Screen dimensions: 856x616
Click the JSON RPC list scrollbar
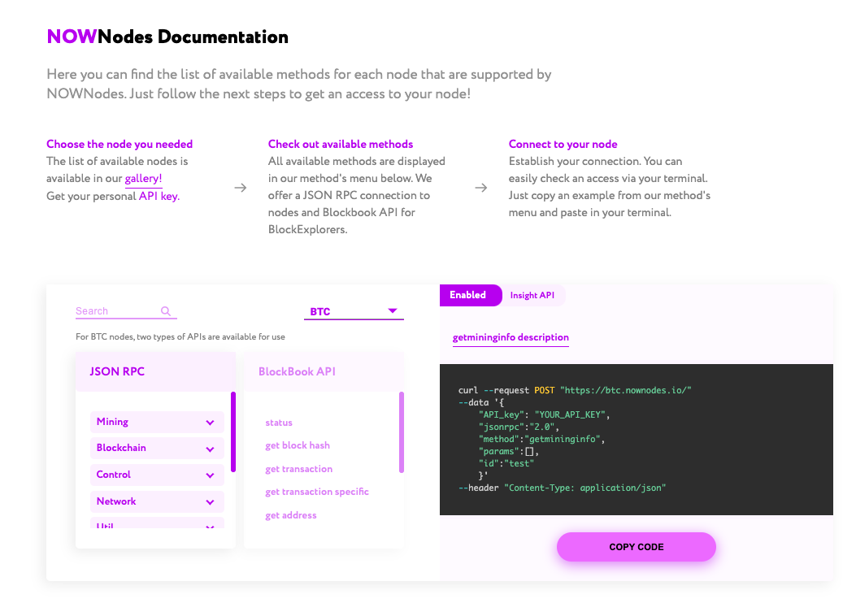tap(233, 432)
